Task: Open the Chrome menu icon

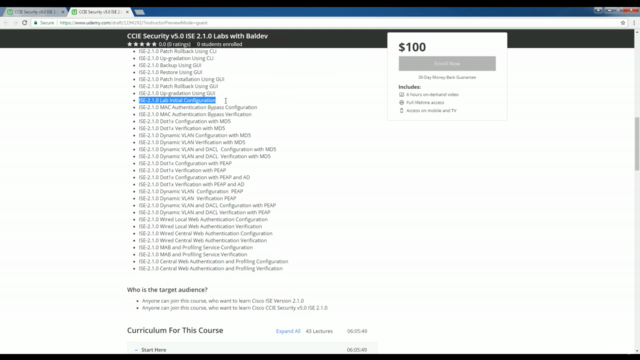Action: coord(634,23)
